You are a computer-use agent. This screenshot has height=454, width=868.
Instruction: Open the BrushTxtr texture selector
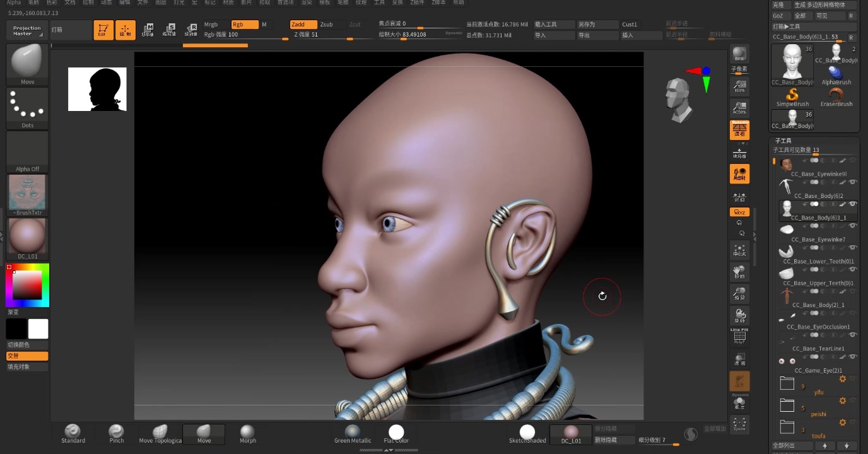[x=27, y=195]
